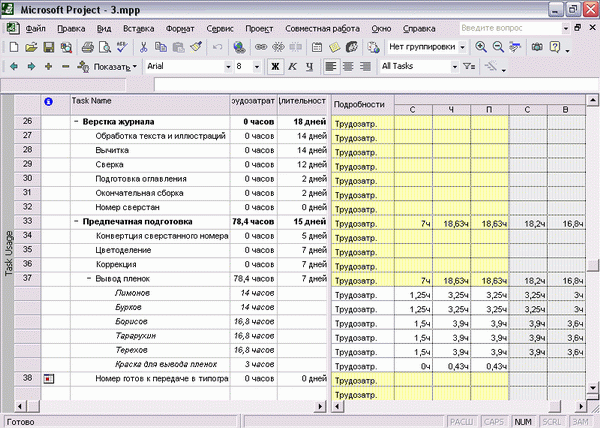
Task: Open All Tasks filter dropdown
Action: [x=455, y=67]
